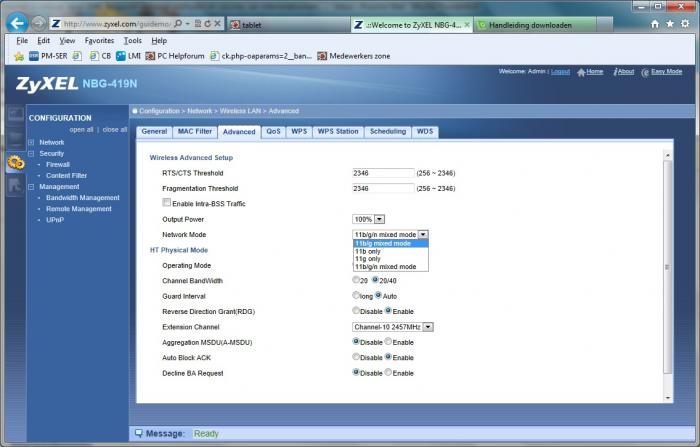Select the gear Configuration sidebar icon
Screen dimensions: 700x447
[x=16, y=163]
